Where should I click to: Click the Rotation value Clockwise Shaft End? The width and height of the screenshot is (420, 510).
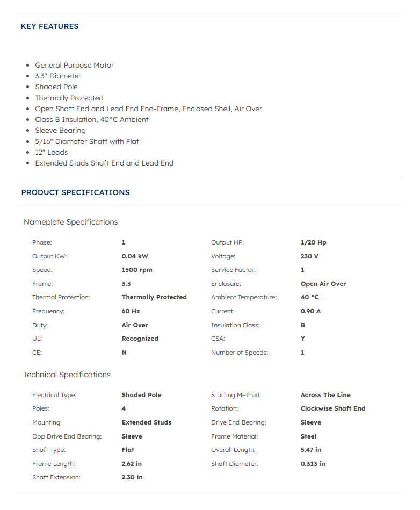click(333, 408)
